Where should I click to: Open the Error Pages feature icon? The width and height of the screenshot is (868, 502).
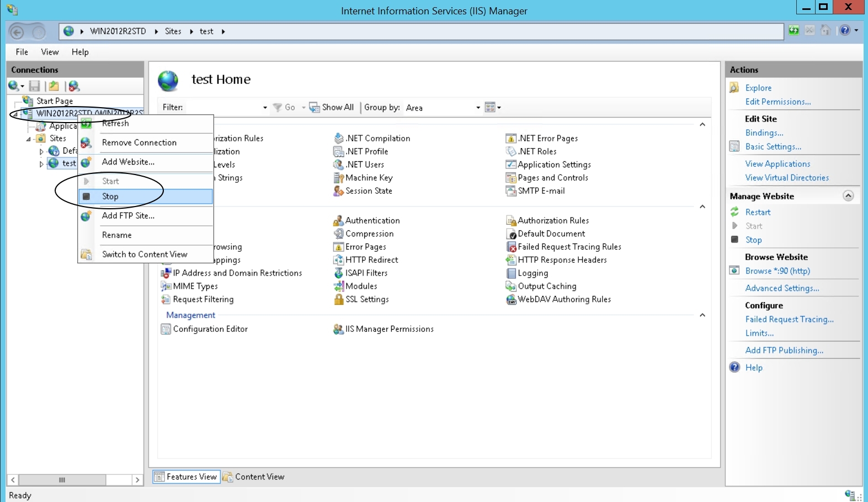339,247
